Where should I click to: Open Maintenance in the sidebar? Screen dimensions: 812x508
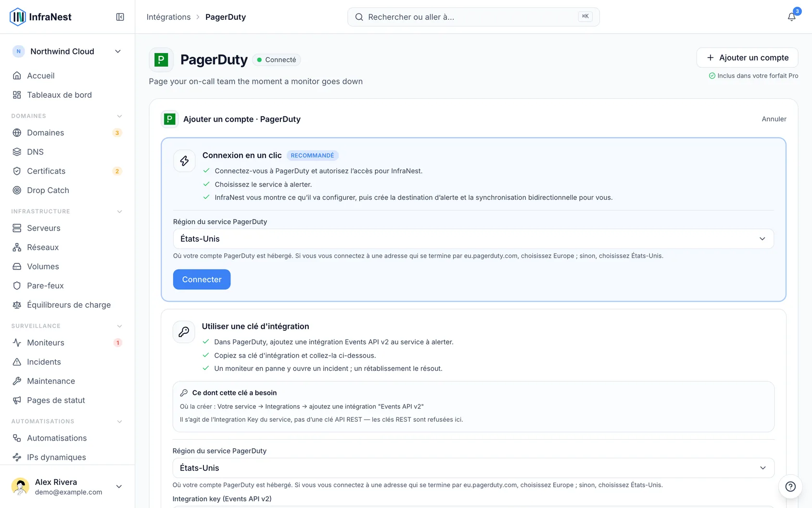coord(67,381)
